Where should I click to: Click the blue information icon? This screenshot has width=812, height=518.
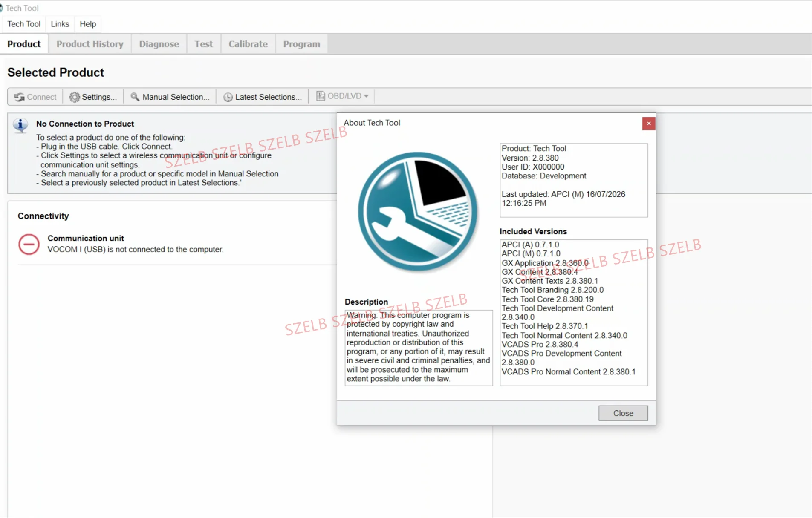[x=20, y=125]
